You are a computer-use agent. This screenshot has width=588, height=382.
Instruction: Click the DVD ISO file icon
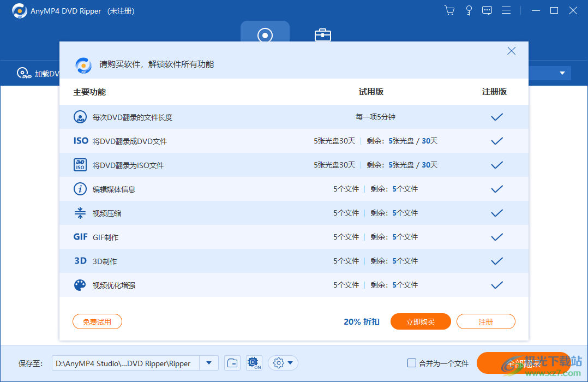tap(80, 165)
